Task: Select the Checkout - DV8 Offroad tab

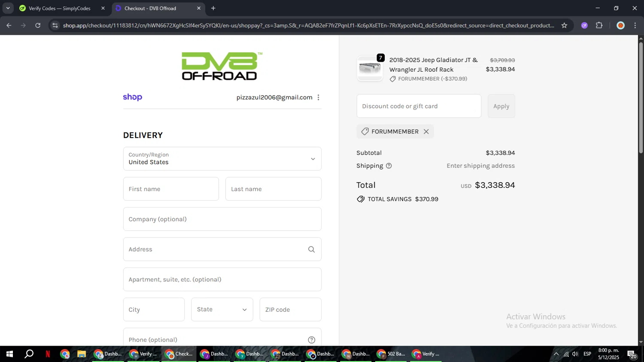Action: click(158, 8)
